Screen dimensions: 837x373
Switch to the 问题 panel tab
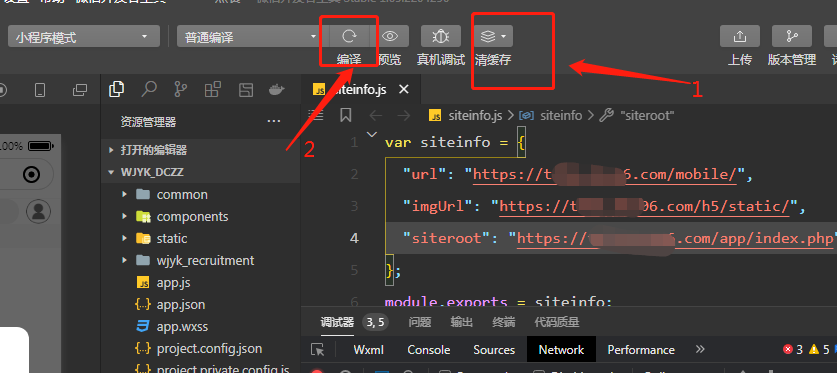pos(420,322)
